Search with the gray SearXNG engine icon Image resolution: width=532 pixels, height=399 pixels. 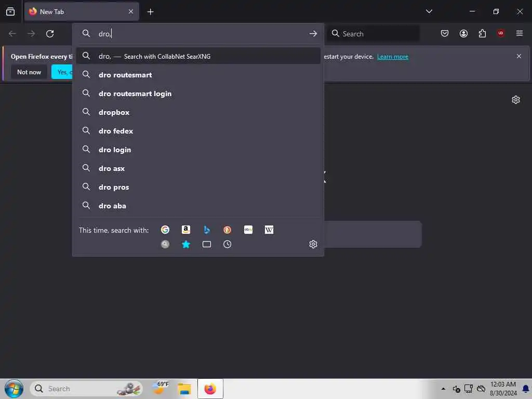(165, 244)
